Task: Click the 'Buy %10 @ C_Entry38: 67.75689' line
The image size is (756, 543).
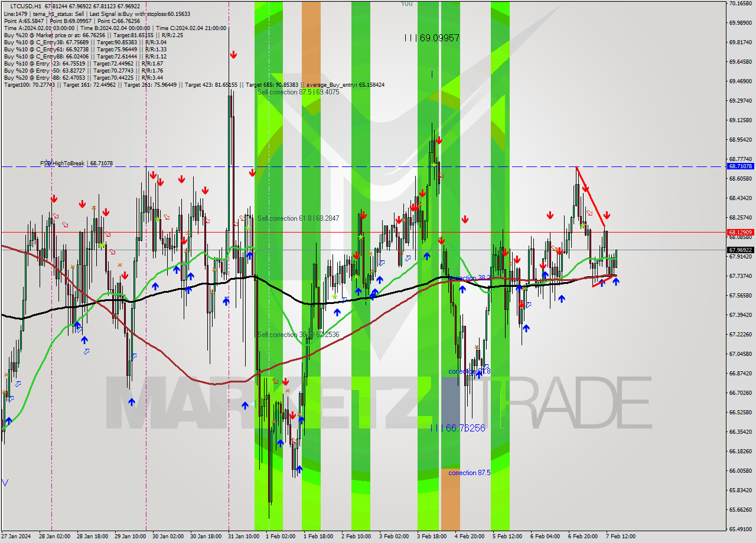Action: [x=85, y=42]
